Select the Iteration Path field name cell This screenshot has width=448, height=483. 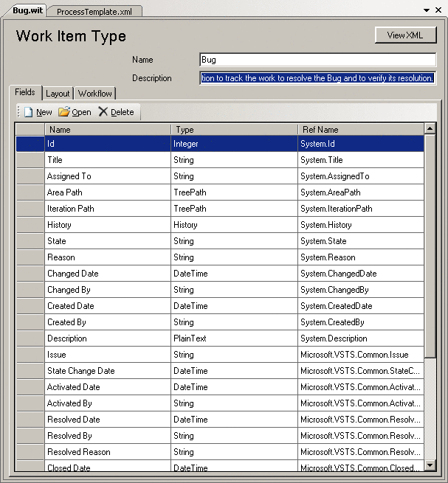(x=108, y=209)
